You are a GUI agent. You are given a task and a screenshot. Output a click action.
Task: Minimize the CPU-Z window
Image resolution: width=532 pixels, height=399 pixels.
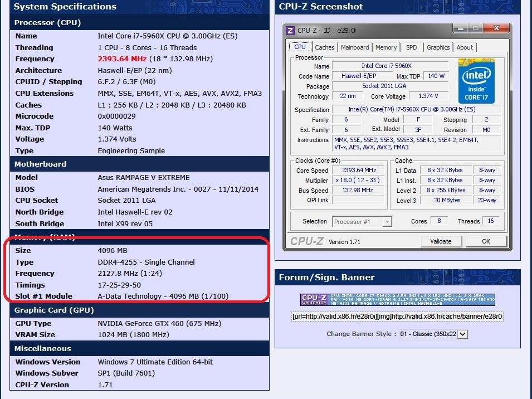tap(461, 28)
